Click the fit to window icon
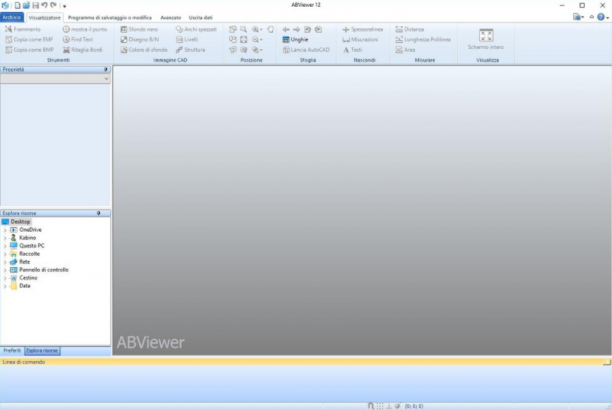The width and height of the screenshot is (612, 410). pyautogui.click(x=244, y=39)
